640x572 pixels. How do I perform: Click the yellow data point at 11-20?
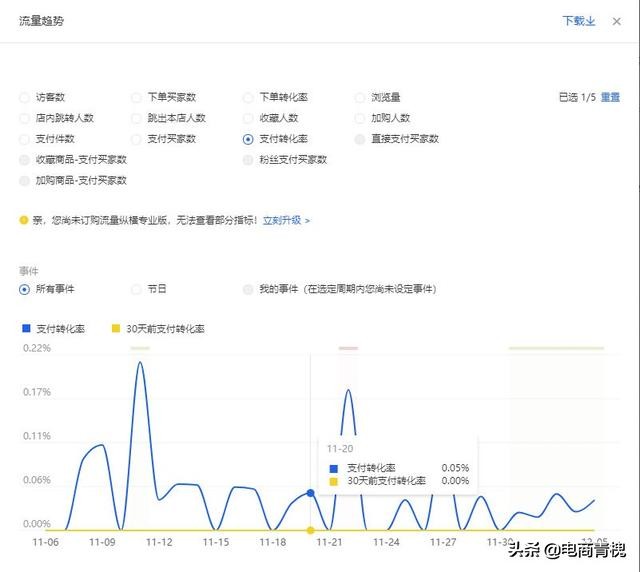pos(310,530)
